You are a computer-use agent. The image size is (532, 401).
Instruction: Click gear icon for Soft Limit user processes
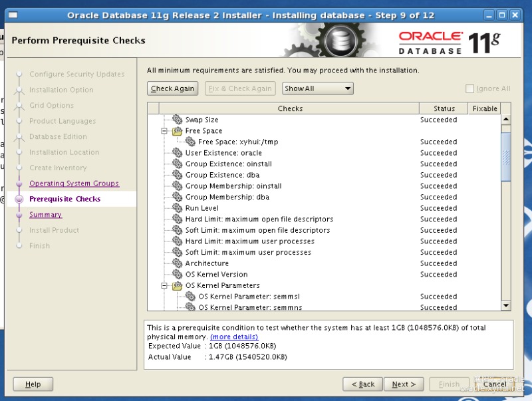tap(177, 252)
